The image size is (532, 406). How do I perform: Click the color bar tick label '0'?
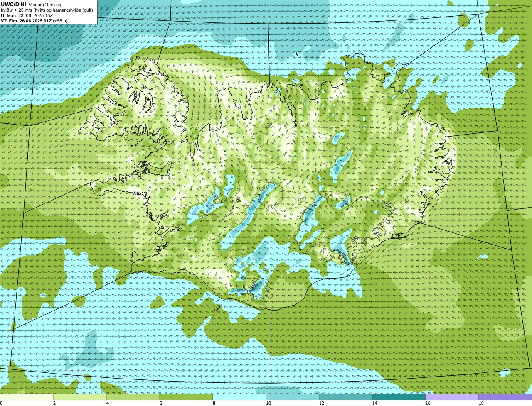pos(1,403)
